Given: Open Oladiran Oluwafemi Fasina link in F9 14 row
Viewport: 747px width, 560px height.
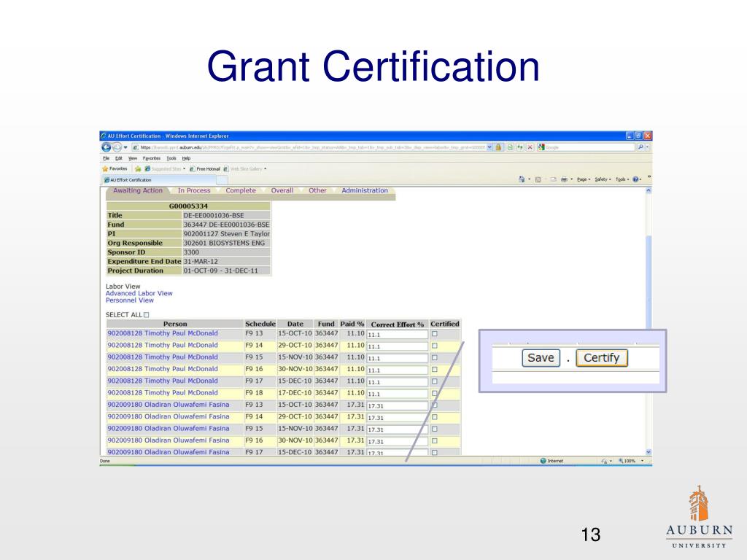Looking at the screenshot, I should point(169,416).
